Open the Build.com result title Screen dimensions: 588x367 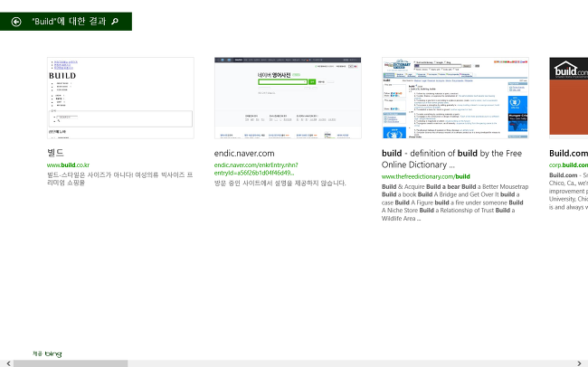[568, 154]
